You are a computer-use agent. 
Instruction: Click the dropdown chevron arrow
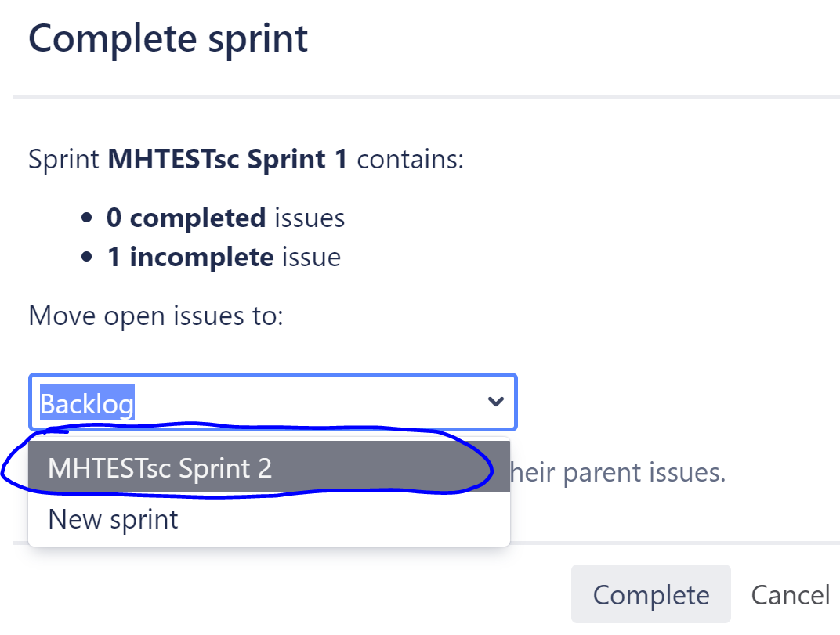point(495,402)
